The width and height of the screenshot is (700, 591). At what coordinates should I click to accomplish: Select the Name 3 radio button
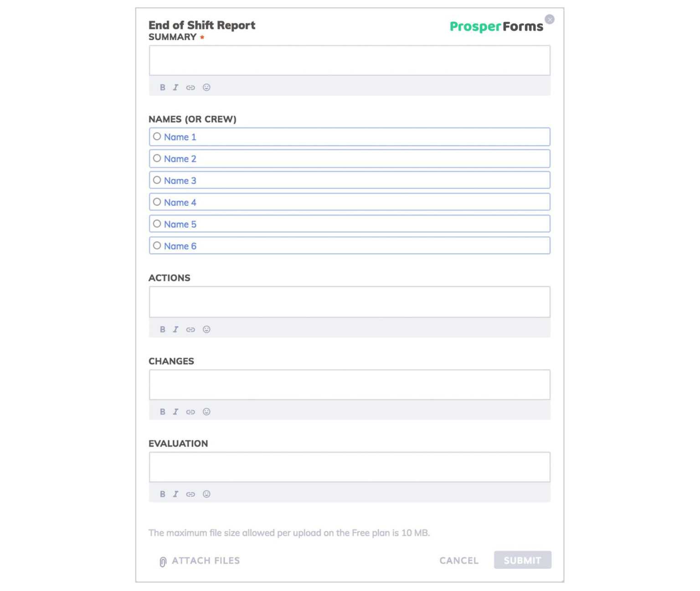[x=157, y=180]
